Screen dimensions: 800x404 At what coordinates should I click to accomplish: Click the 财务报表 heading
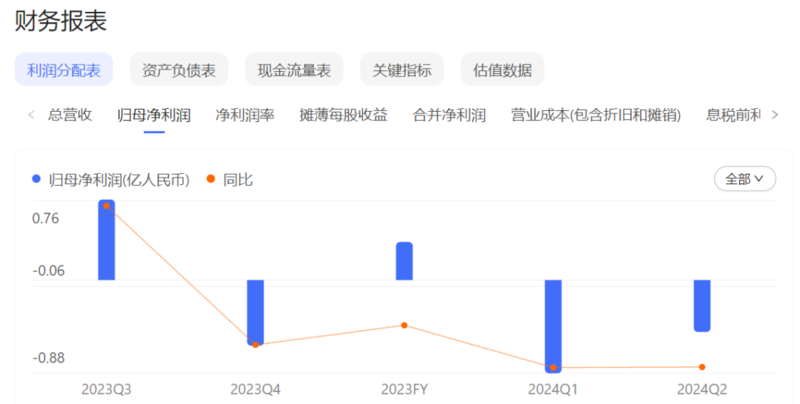tap(61, 21)
